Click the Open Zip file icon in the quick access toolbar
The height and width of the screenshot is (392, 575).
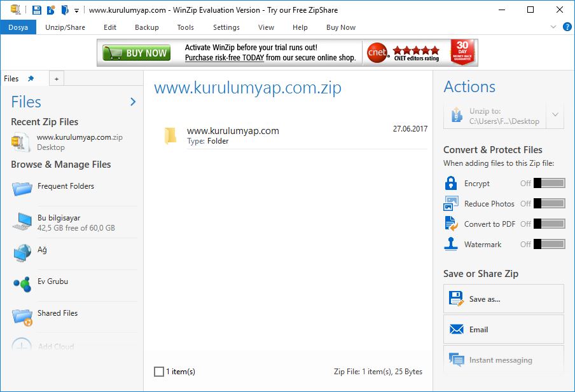(65, 10)
